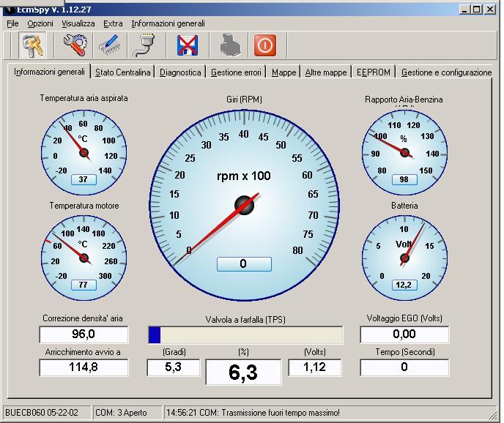Click the Arricchimento avvio field showing 114,8
The image size is (504, 423).
tap(84, 367)
